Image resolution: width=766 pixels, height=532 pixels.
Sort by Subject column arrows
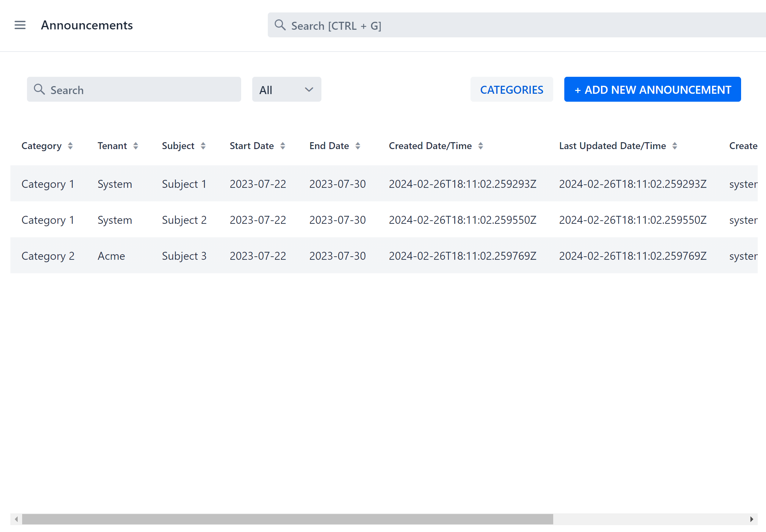(203, 146)
